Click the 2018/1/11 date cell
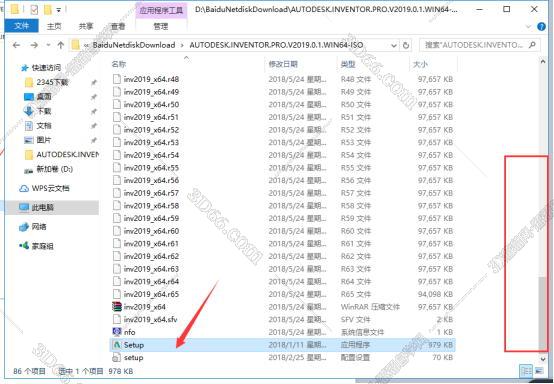 click(297, 345)
